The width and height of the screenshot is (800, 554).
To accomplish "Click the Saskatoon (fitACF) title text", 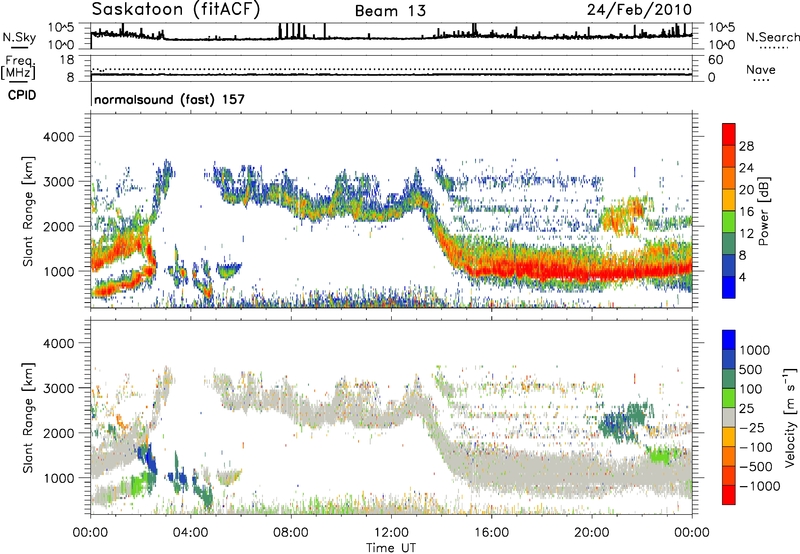I will pos(176,10).
